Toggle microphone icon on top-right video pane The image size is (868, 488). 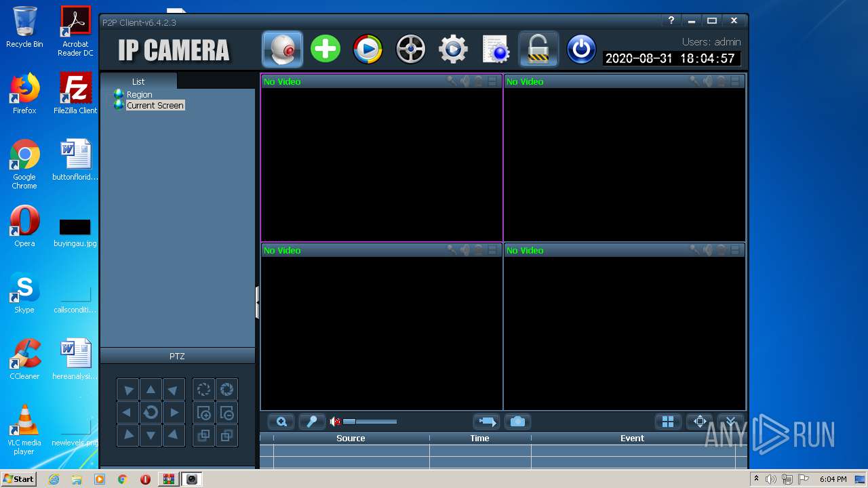(x=694, y=81)
